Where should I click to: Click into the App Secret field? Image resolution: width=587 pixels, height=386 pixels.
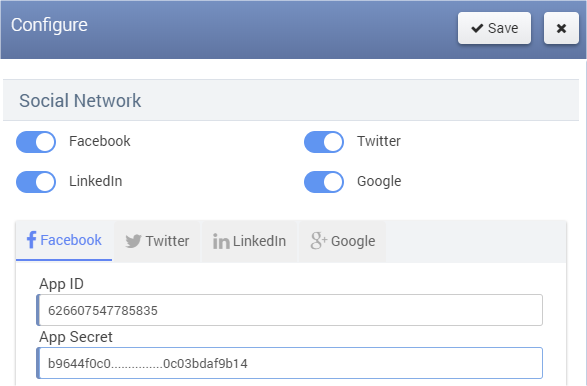(289, 363)
